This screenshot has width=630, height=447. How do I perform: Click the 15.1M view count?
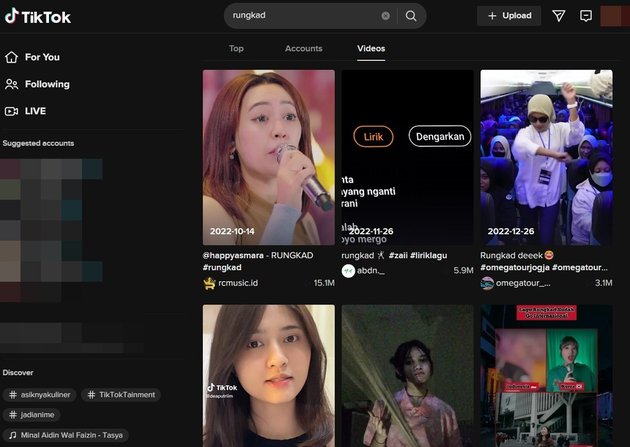324,283
